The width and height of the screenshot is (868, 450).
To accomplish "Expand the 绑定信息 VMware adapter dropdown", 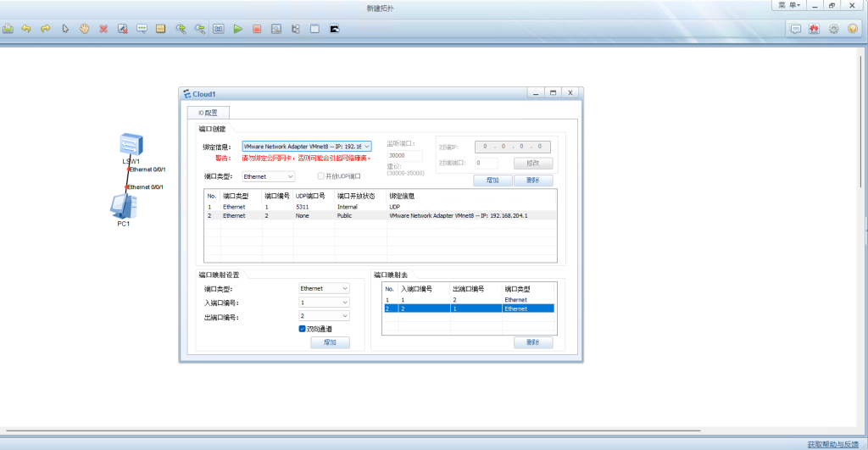I will click(x=366, y=147).
